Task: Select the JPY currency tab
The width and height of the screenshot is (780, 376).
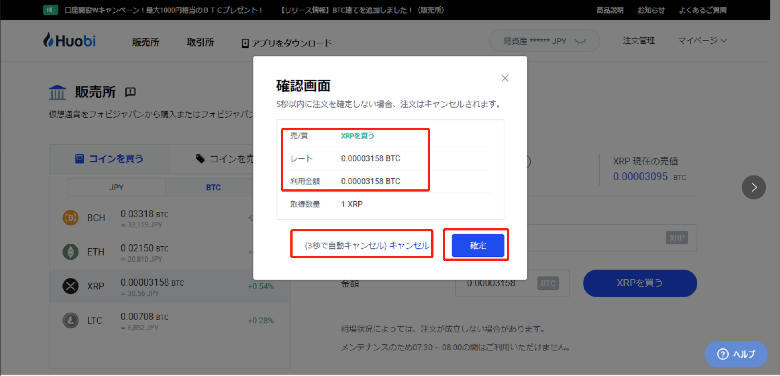Action: 116,188
